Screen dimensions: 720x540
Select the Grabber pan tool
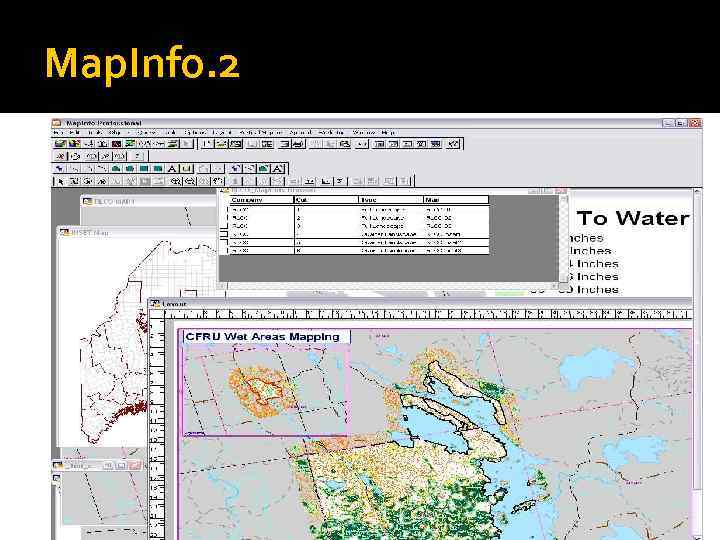218,181
